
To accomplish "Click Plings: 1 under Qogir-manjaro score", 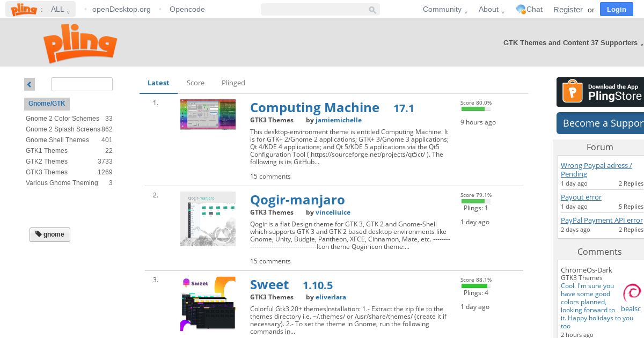I will point(476,208).
